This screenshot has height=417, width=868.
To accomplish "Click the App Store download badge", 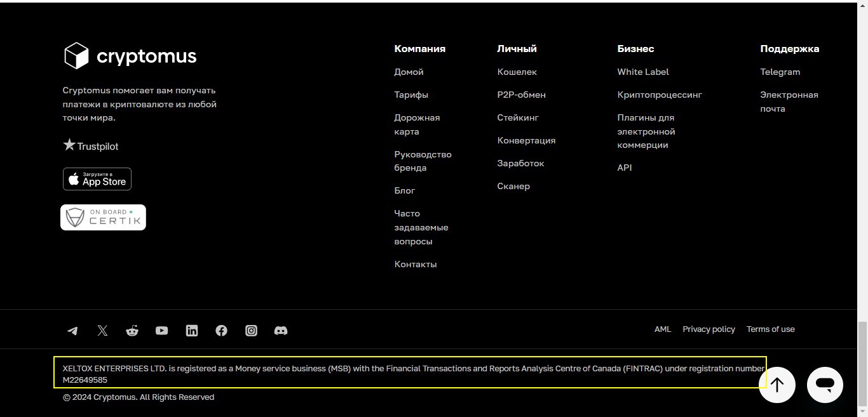I will tap(97, 179).
